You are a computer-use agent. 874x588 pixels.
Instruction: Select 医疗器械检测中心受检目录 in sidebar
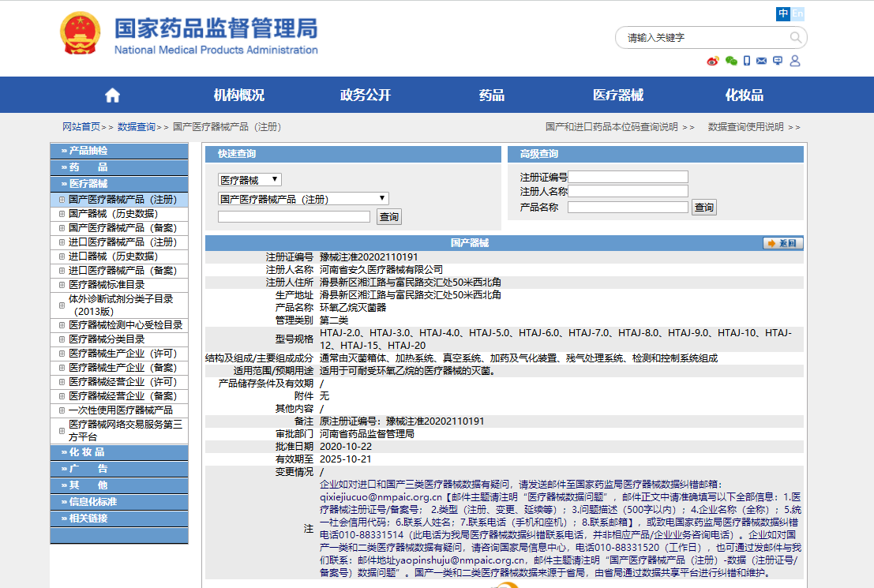[126, 325]
